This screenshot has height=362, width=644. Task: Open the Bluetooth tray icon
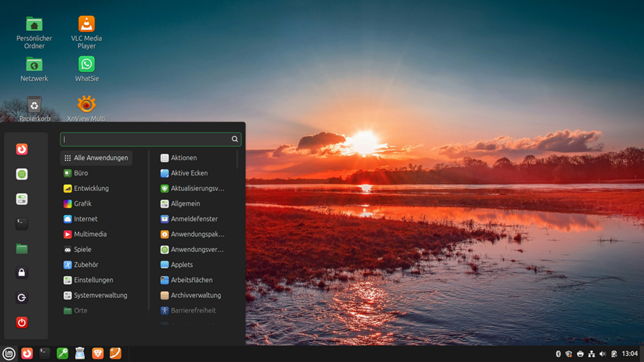(557, 354)
